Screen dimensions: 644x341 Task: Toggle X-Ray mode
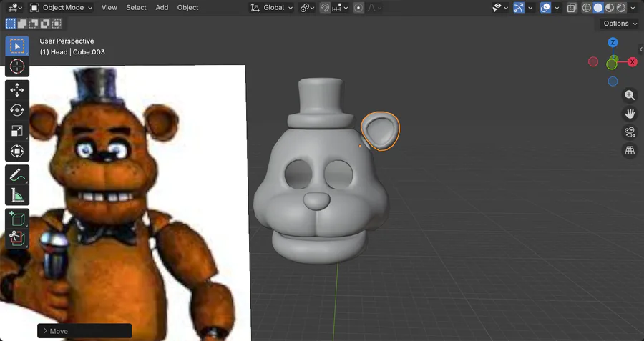(571, 7)
